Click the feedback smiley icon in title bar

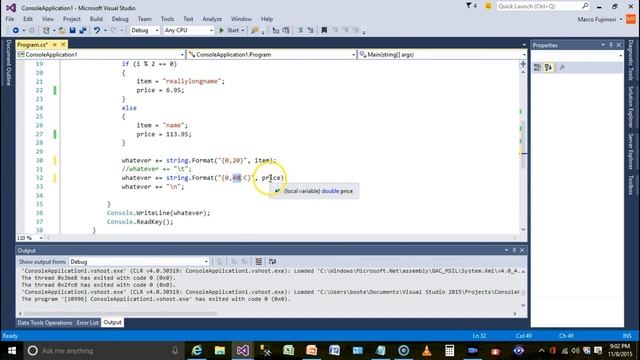pyautogui.click(x=488, y=6)
